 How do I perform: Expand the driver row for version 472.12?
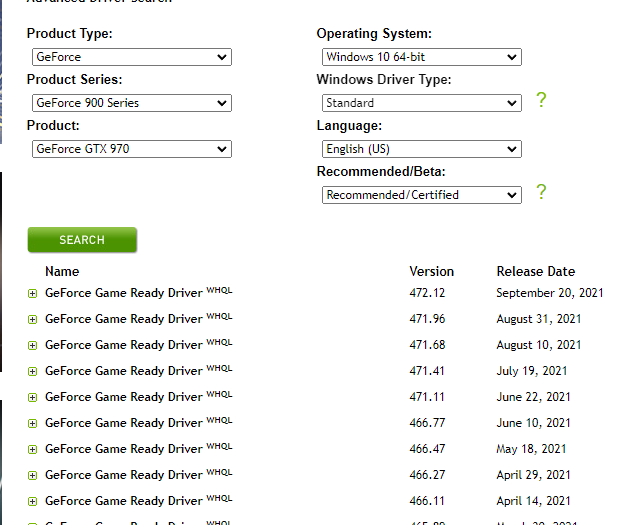[x=32, y=294]
